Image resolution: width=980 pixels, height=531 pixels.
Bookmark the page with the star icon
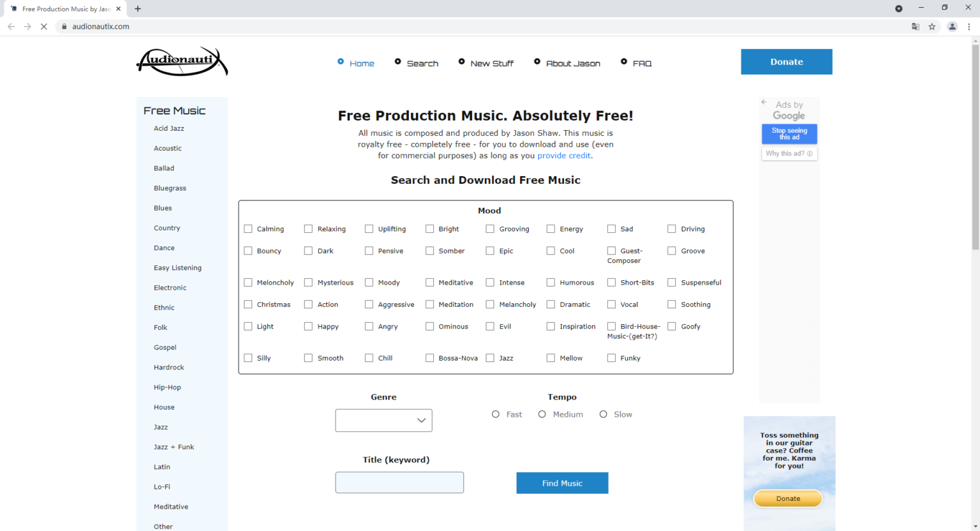[932, 26]
